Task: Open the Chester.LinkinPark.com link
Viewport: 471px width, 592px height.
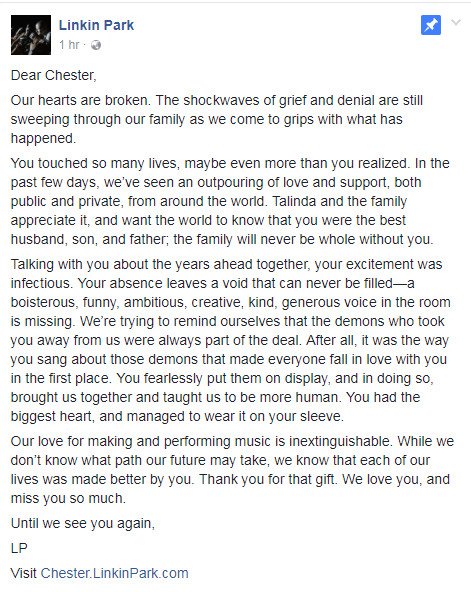Action: point(114,573)
